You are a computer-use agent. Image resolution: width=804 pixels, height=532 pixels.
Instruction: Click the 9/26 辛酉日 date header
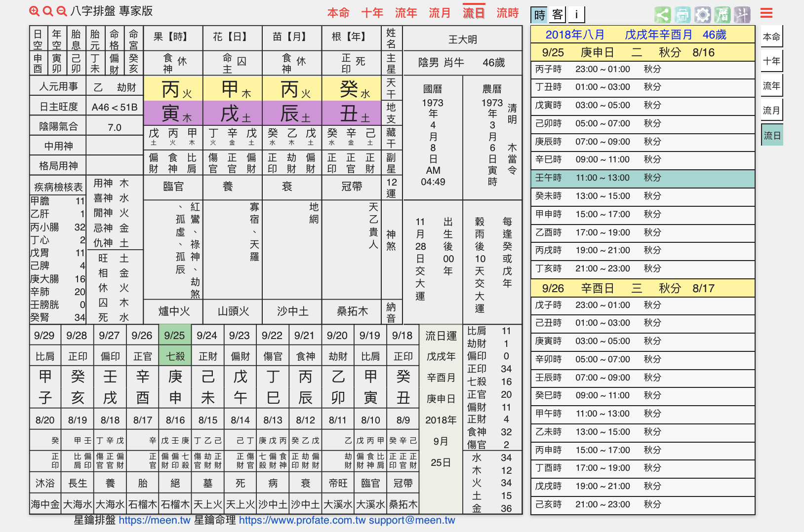[x=643, y=288]
